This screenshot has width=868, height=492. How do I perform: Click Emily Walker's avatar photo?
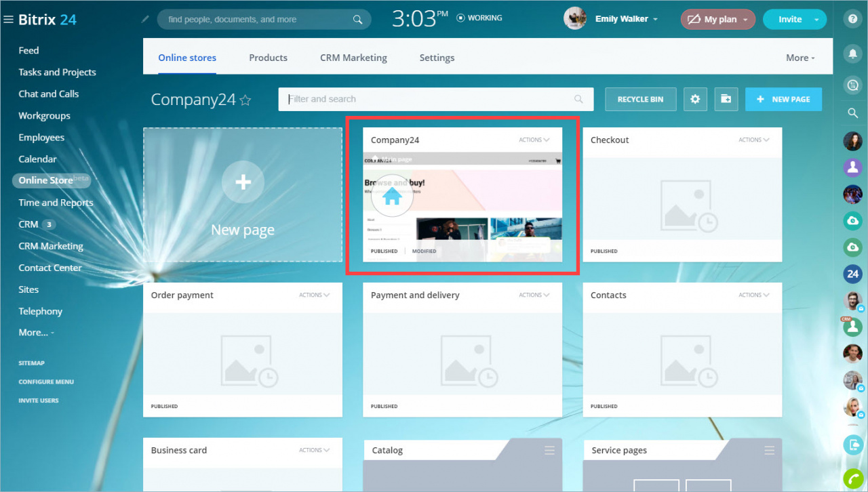coord(575,18)
